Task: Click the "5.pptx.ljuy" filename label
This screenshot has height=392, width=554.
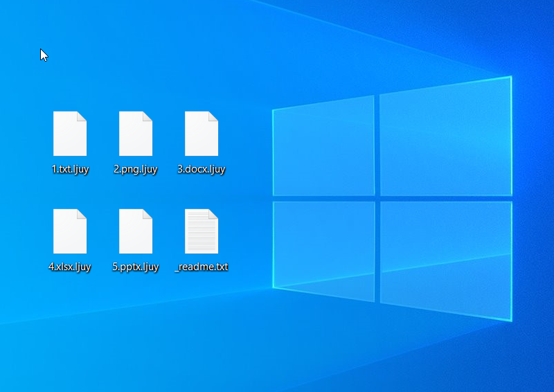Action: coord(136,267)
